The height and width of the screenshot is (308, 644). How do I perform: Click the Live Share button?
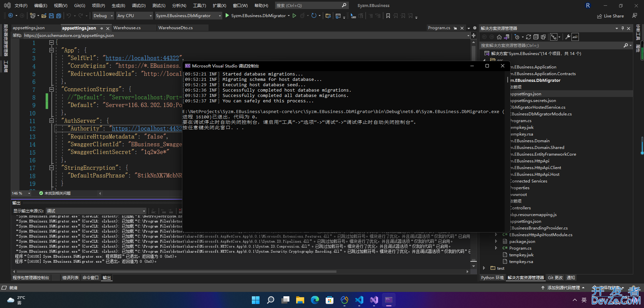(610, 16)
